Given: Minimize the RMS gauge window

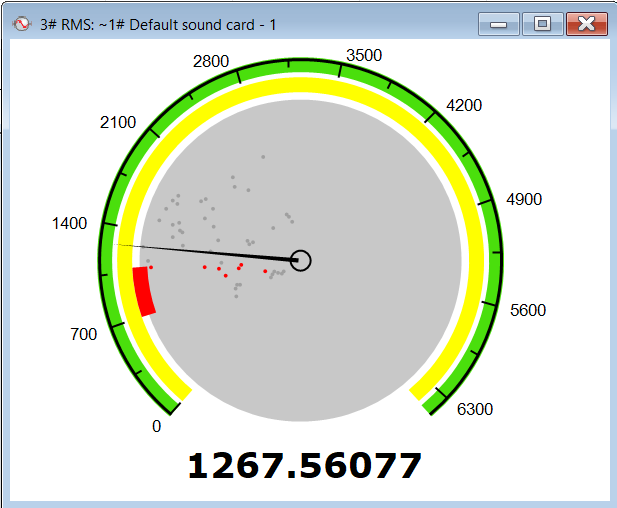Looking at the screenshot, I should 497,24.
